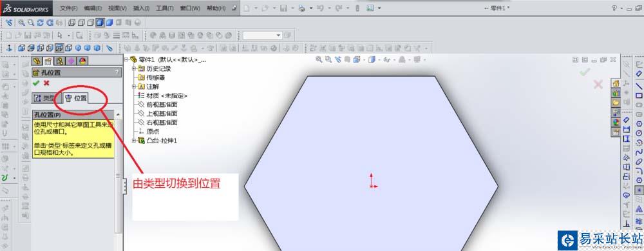Open the DimXpertManager tab
The height and width of the screenshot is (251, 644).
(71, 61)
